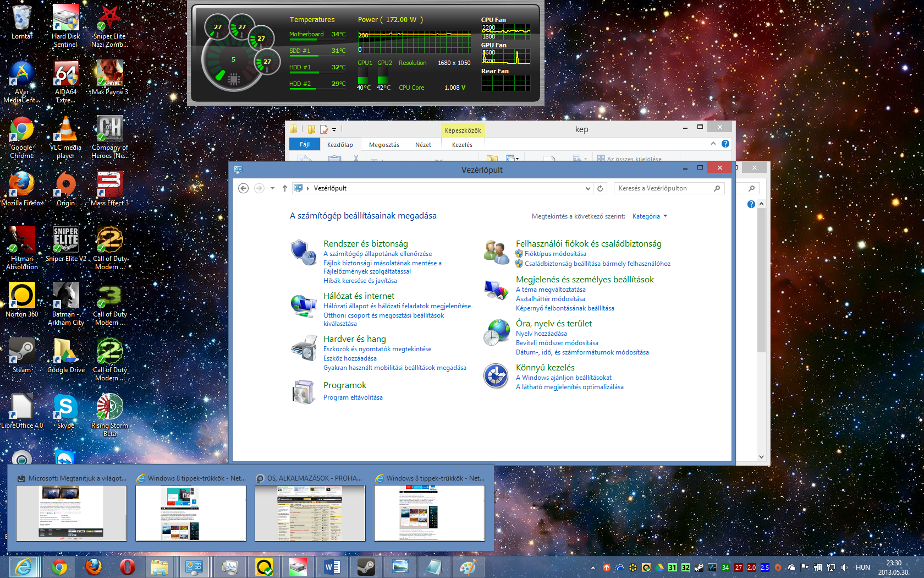Switch to the Nézet ribbon tab
Viewport: 924px width, 578px height.
423,145
